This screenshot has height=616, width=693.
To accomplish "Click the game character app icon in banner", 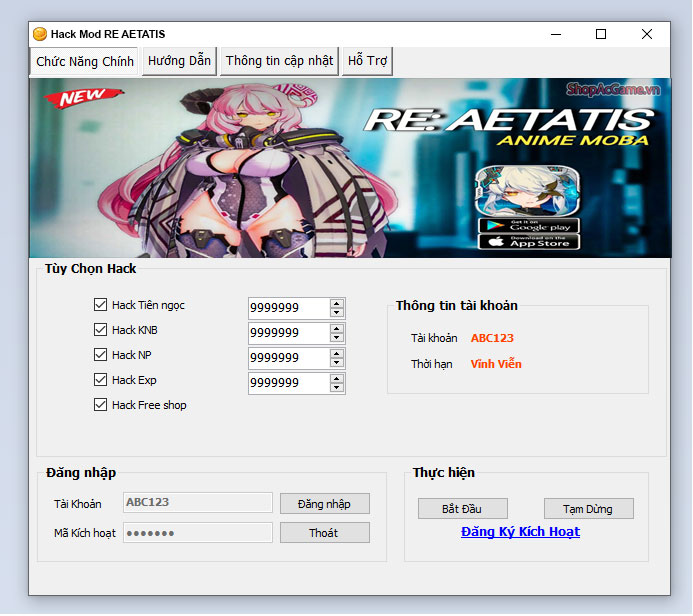I will click(527, 192).
